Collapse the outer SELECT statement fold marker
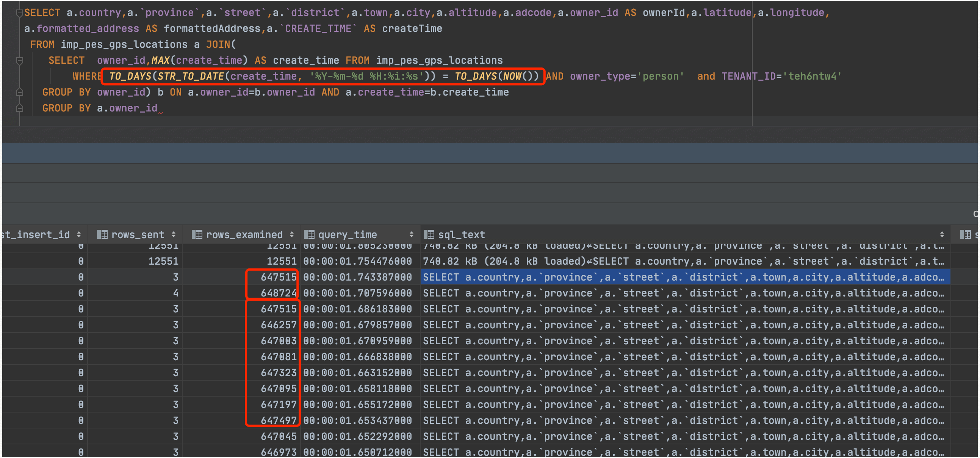This screenshot has height=458, width=980. coord(19,13)
